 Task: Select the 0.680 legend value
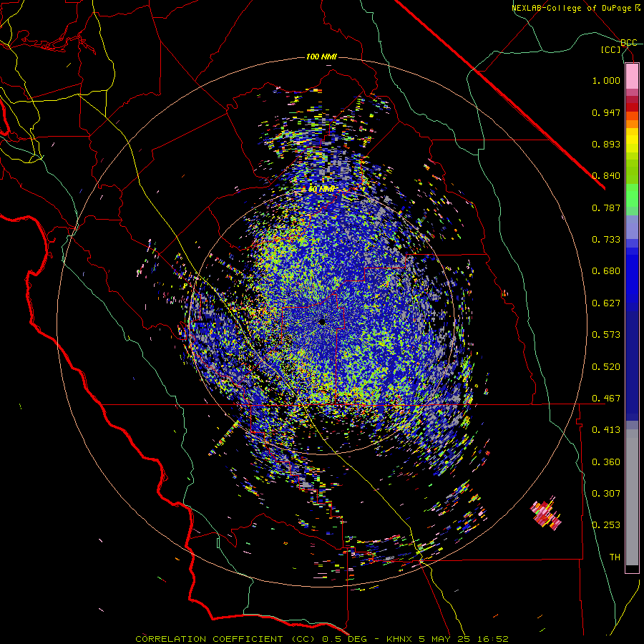click(x=606, y=271)
